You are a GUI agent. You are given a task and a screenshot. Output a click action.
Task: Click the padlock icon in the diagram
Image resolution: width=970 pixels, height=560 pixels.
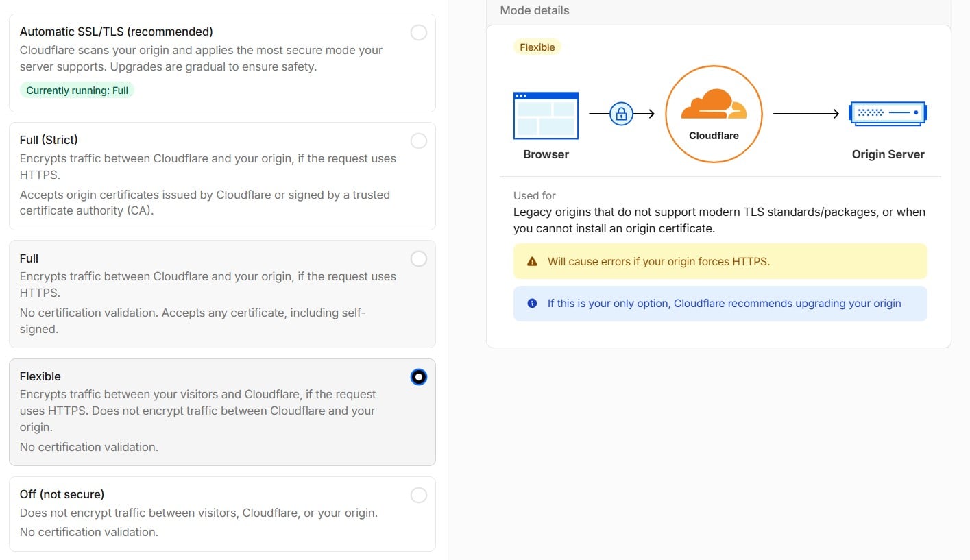point(621,114)
